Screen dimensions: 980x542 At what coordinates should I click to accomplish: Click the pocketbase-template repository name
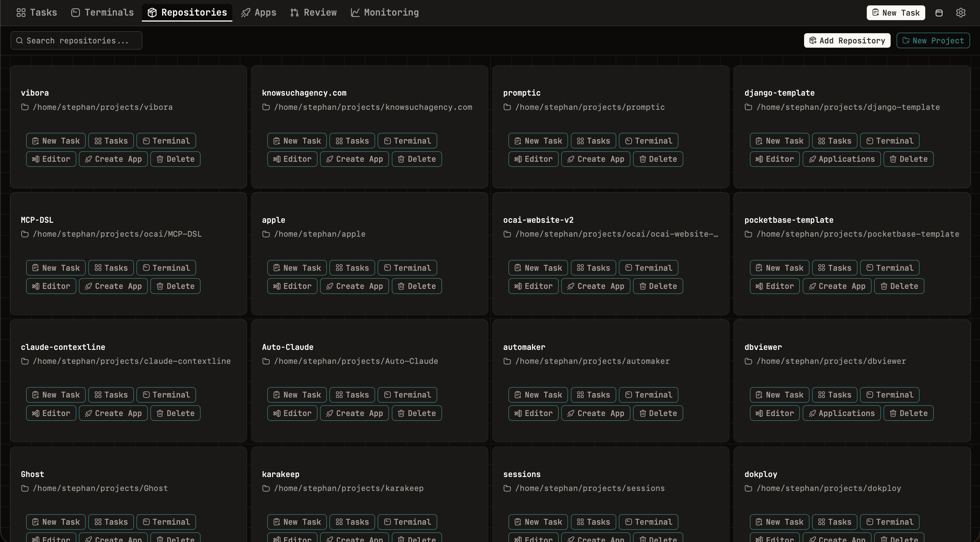coord(789,220)
